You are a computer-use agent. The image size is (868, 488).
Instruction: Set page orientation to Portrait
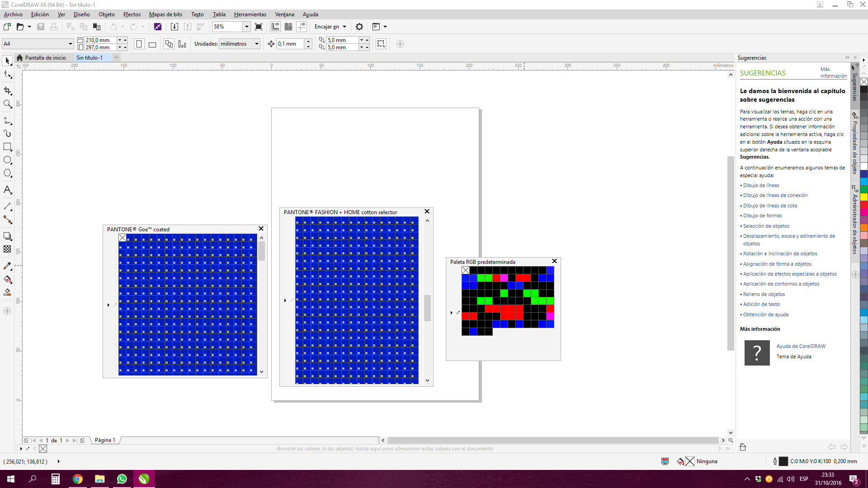pyautogui.click(x=139, y=44)
